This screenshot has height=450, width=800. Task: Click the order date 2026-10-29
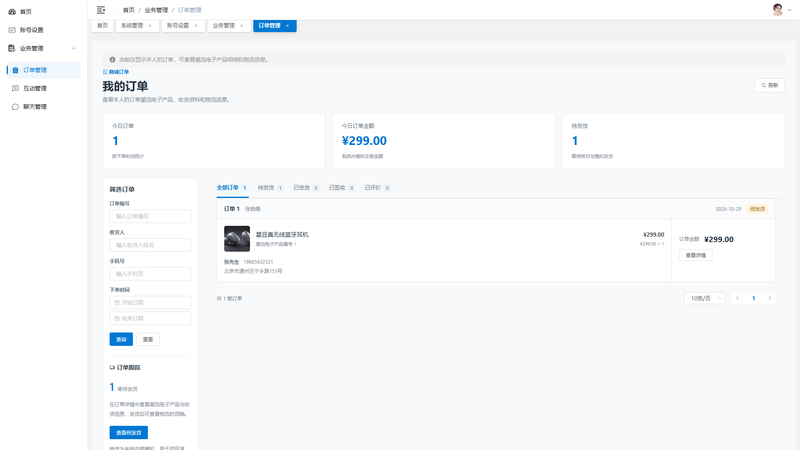pos(728,209)
